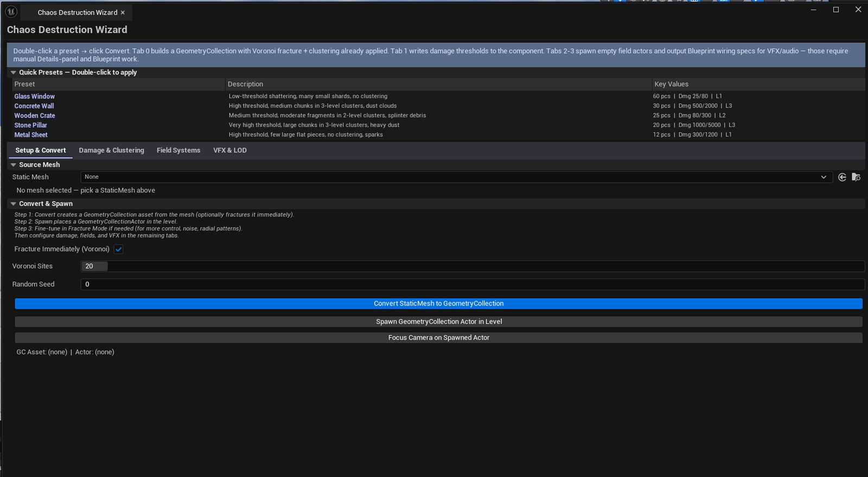Image resolution: width=868 pixels, height=477 pixels.
Task: Click key values '12 pcs | Dmg 300/1200 | L1'
Action: coord(692,135)
